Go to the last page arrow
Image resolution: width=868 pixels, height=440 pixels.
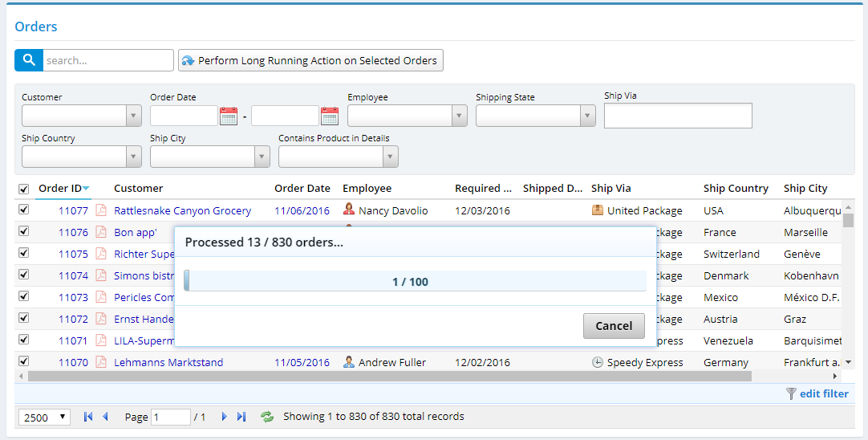click(241, 417)
